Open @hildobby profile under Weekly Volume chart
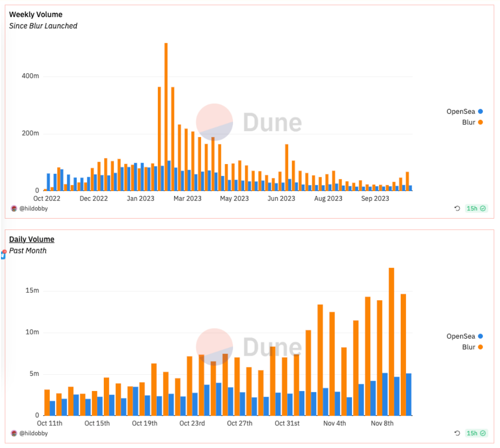Screen dimensions: 500x448 pyautogui.click(x=33, y=208)
